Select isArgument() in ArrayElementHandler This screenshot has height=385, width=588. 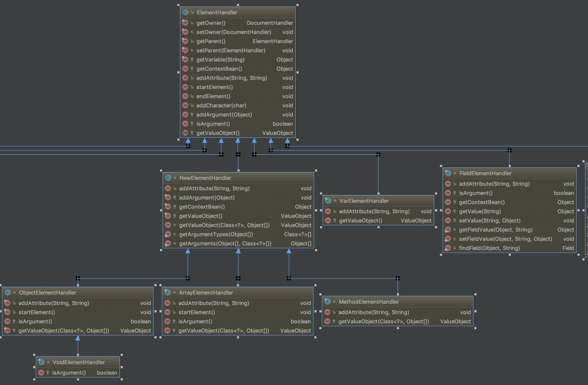click(195, 321)
